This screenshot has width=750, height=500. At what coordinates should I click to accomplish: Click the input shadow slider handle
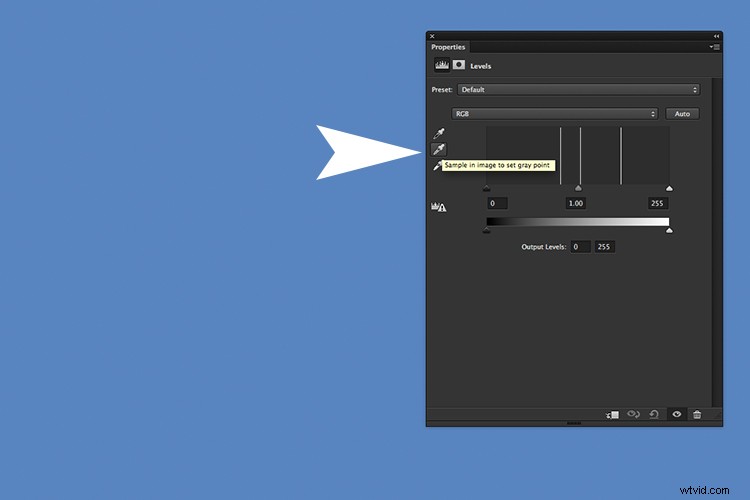click(x=486, y=189)
